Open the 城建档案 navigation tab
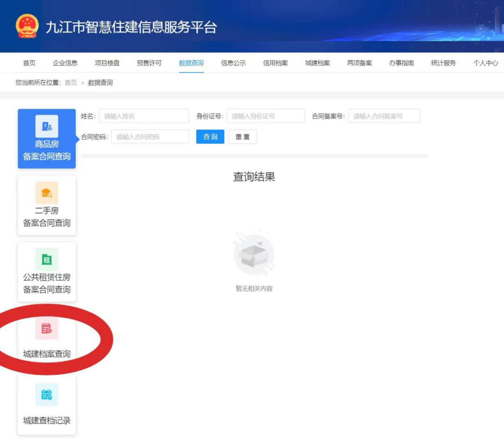Screen dimensions: 504x439 click(x=318, y=63)
